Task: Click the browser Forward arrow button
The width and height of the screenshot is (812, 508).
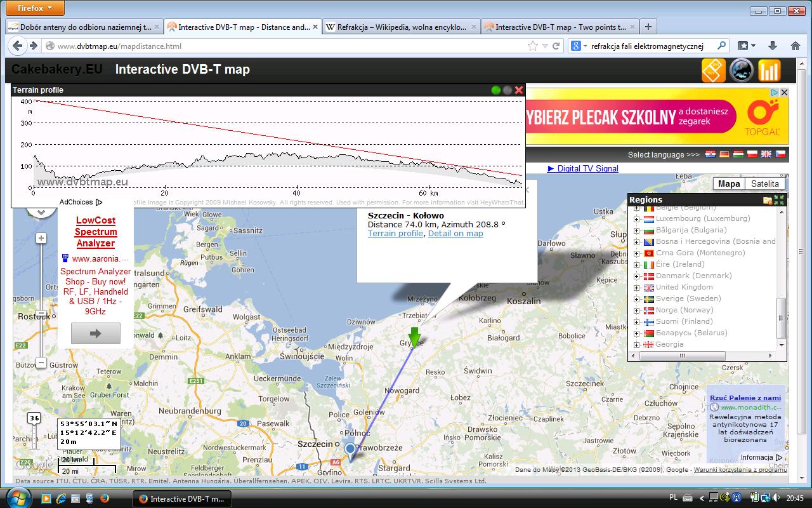Action: point(34,46)
